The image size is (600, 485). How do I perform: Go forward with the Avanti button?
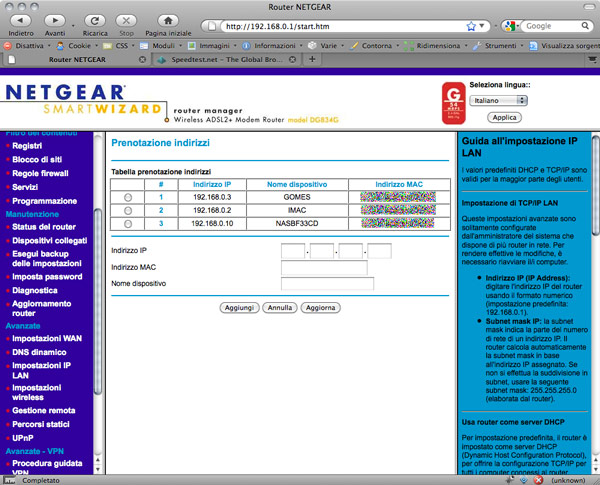55,21
